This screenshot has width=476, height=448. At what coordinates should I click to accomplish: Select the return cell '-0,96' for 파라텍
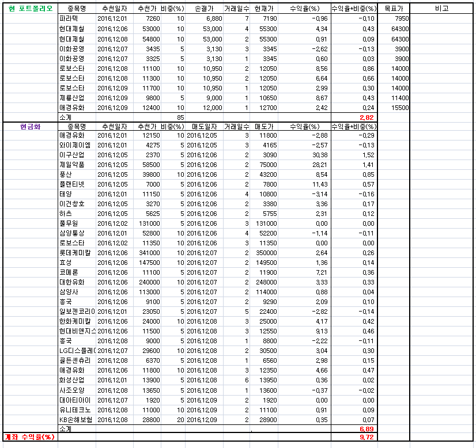click(x=320, y=18)
